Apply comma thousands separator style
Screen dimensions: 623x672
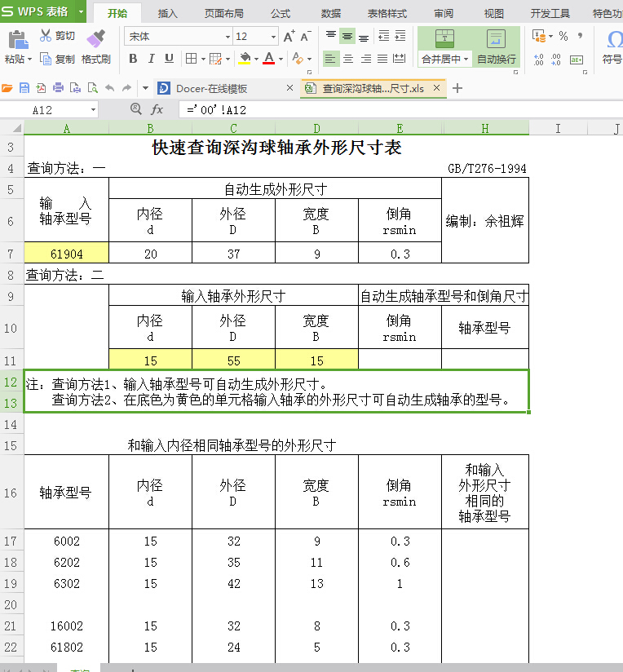580,35
